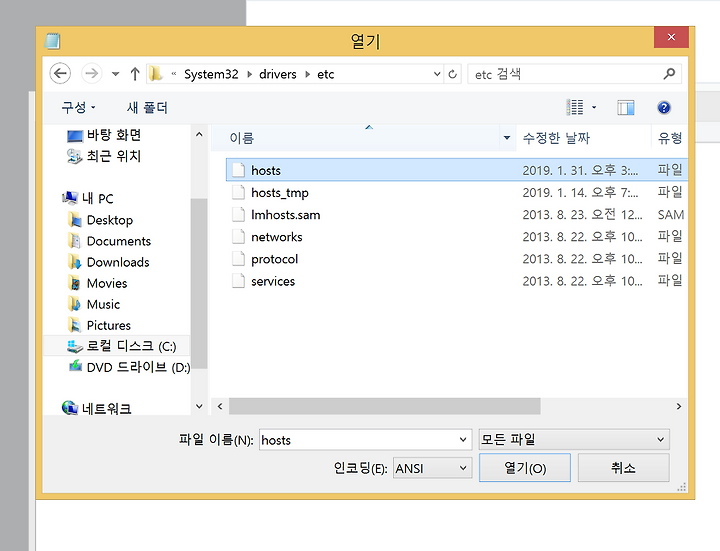Select System32 in the address path

point(211,74)
